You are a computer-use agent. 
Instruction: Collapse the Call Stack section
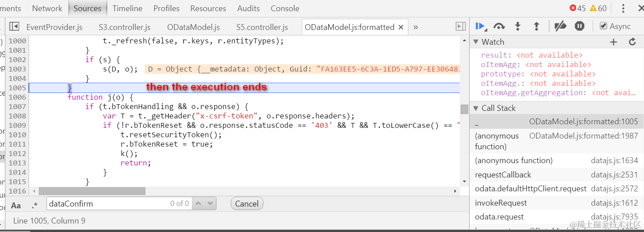click(x=476, y=108)
